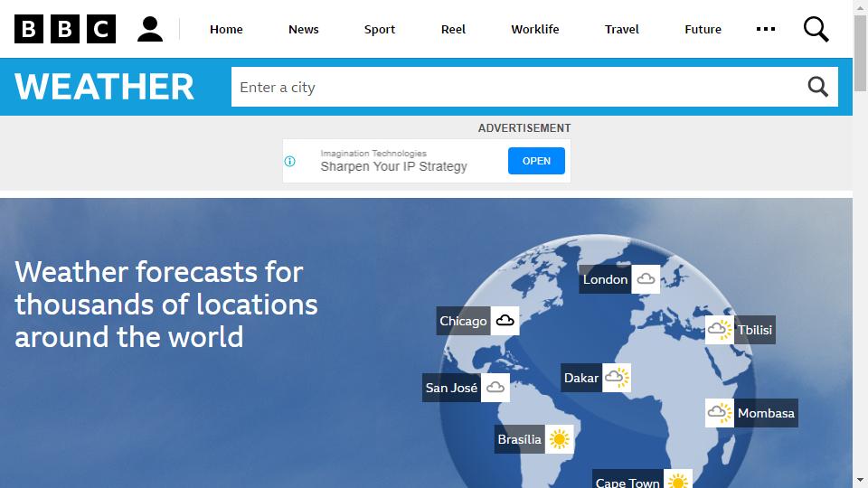Click the scrollbar down arrow
The width and height of the screenshot is (868, 488).
pos(860,480)
